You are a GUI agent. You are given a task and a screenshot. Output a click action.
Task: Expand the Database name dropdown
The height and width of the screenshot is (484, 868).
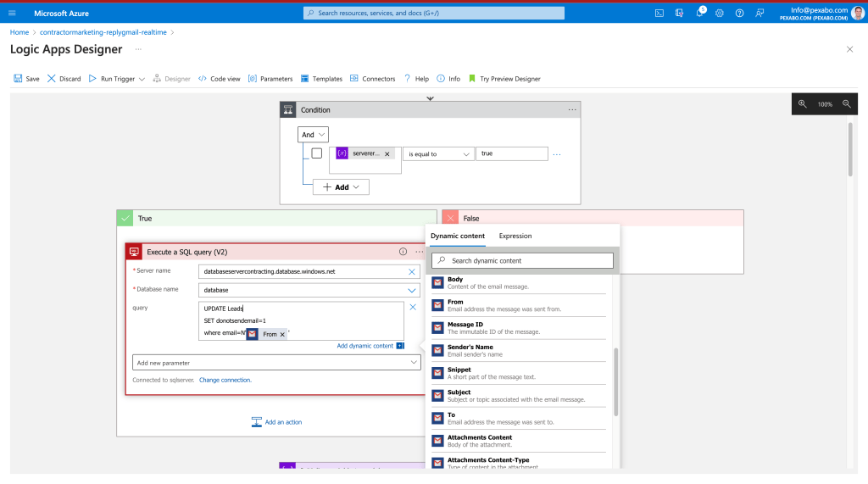point(412,290)
